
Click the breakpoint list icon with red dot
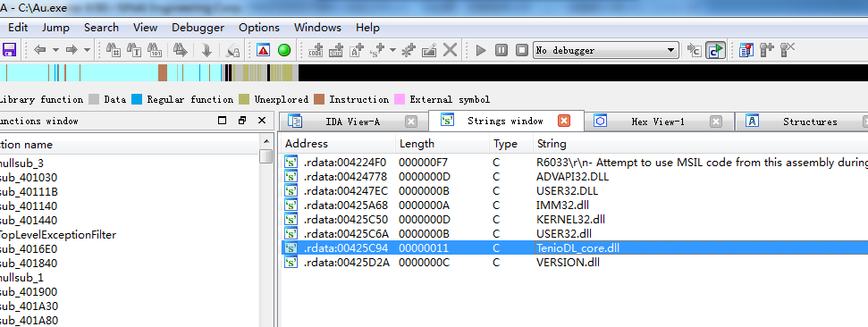coord(746,50)
